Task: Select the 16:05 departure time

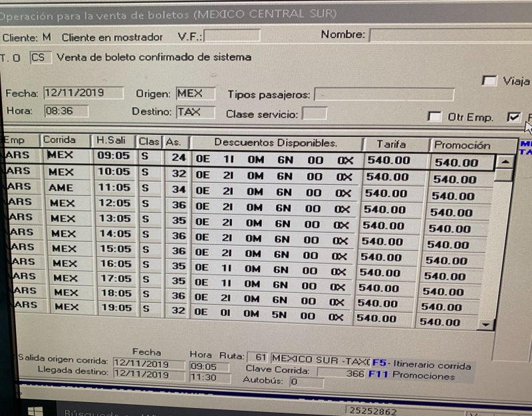Action: 116,264
